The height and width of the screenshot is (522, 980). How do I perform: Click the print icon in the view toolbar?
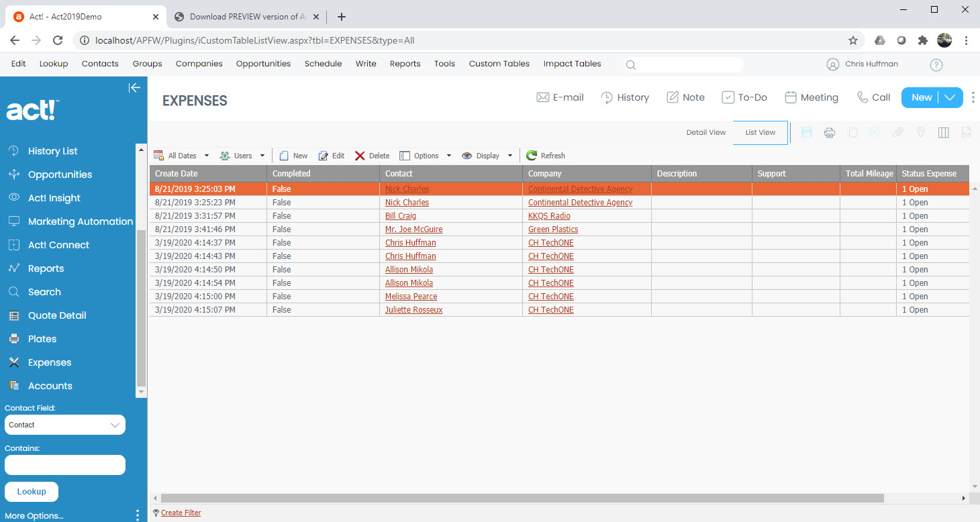coord(830,133)
